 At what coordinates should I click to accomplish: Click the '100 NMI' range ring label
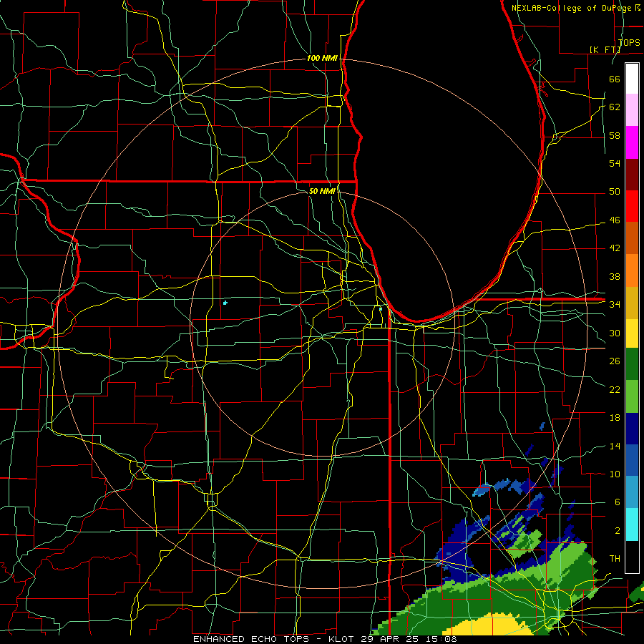[x=322, y=59]
